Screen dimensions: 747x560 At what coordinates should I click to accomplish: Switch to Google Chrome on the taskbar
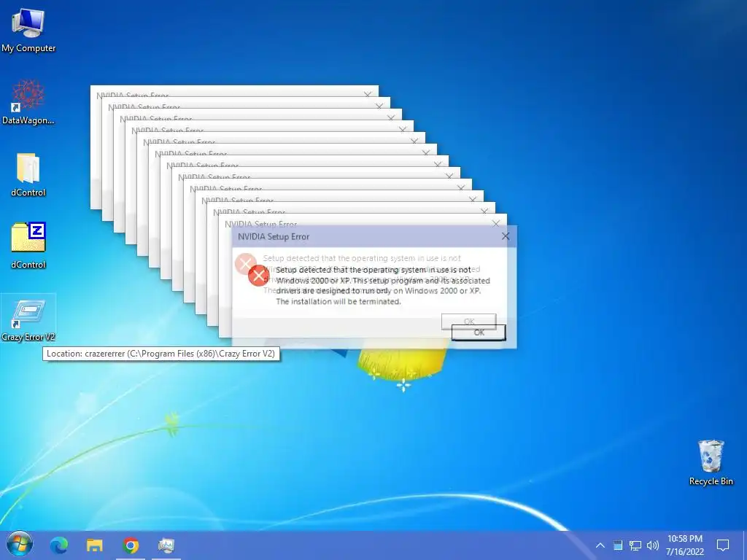(131, 545)
